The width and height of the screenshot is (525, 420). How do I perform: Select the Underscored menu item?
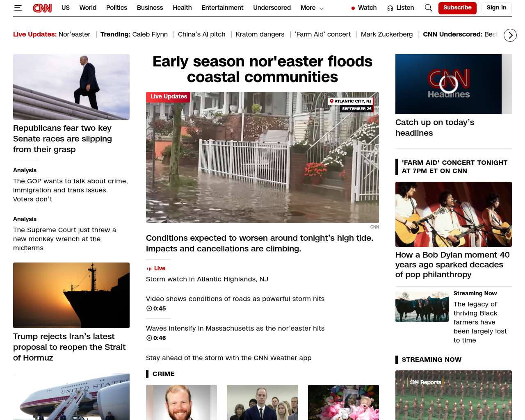(272, 8)
